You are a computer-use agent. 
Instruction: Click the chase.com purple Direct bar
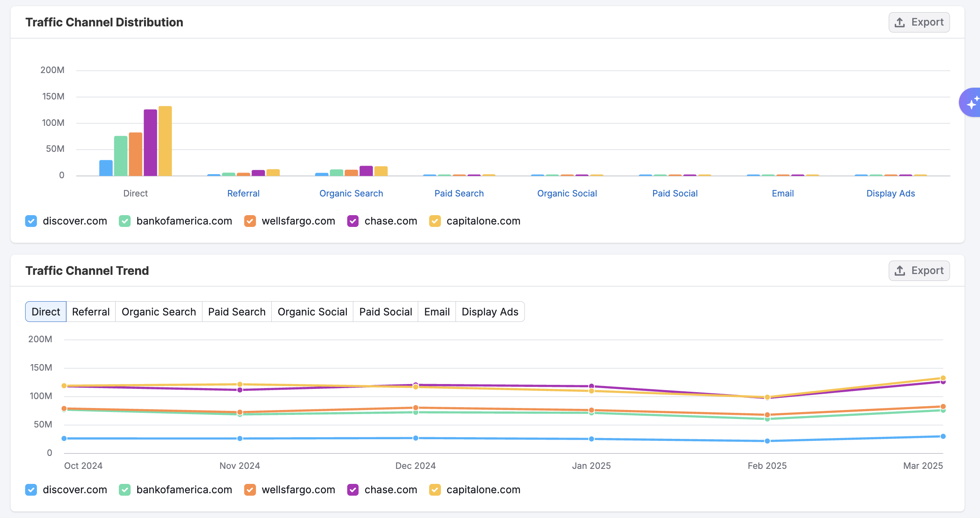click(x=150, y=143)
